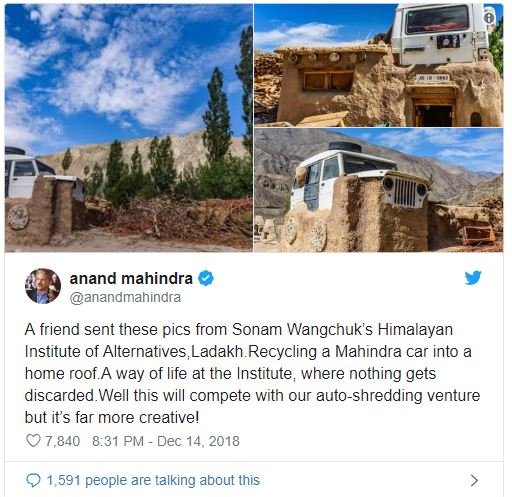Open the @anandmahindra handle link
The height and width of the screenshot is (497, 512).
(x=125, y=297)
